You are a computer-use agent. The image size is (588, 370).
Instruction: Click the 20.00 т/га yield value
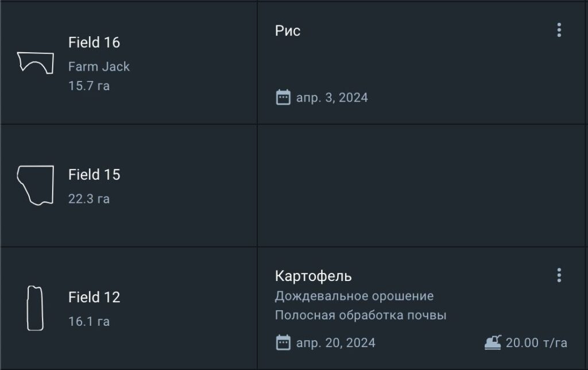(x=536, y=343)
